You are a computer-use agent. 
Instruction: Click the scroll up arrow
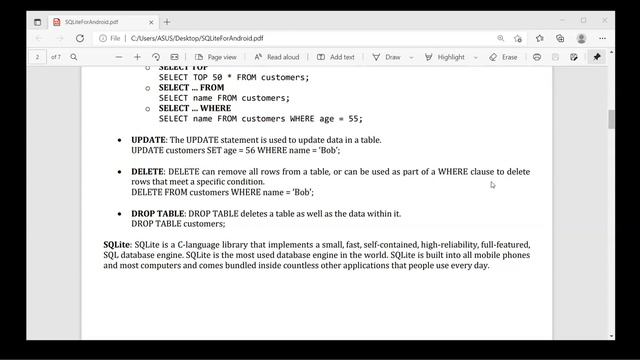click(x=611, y=53)
